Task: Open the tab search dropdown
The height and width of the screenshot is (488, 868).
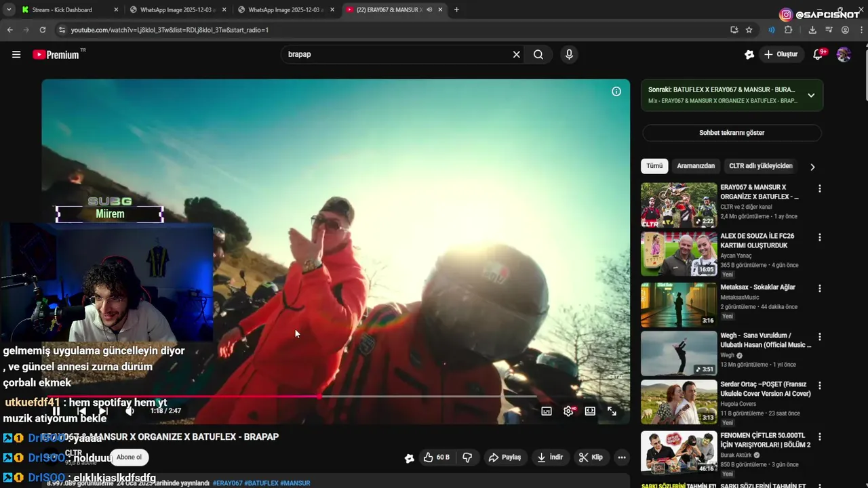Action: 8,10
